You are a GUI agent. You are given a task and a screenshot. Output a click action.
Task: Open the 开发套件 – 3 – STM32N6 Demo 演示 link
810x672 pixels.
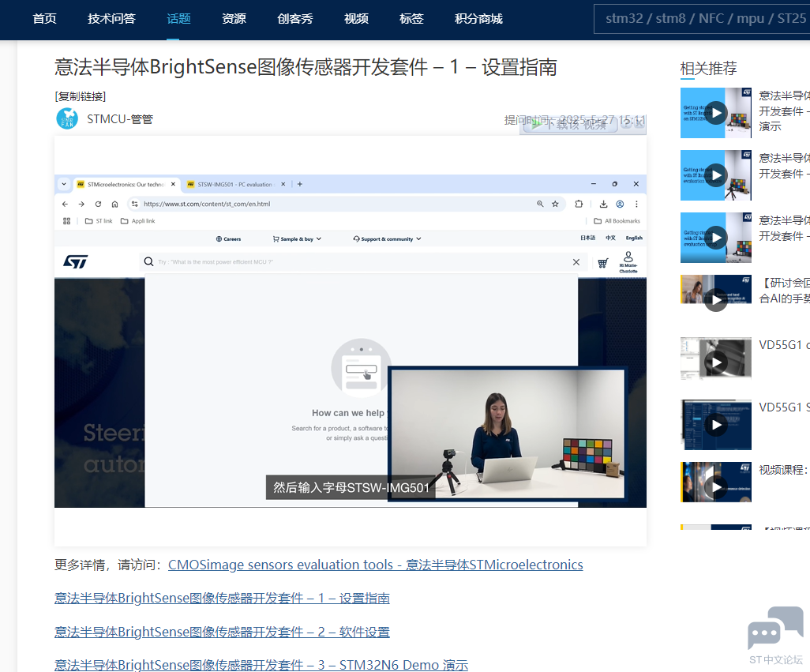click(261, 665)
